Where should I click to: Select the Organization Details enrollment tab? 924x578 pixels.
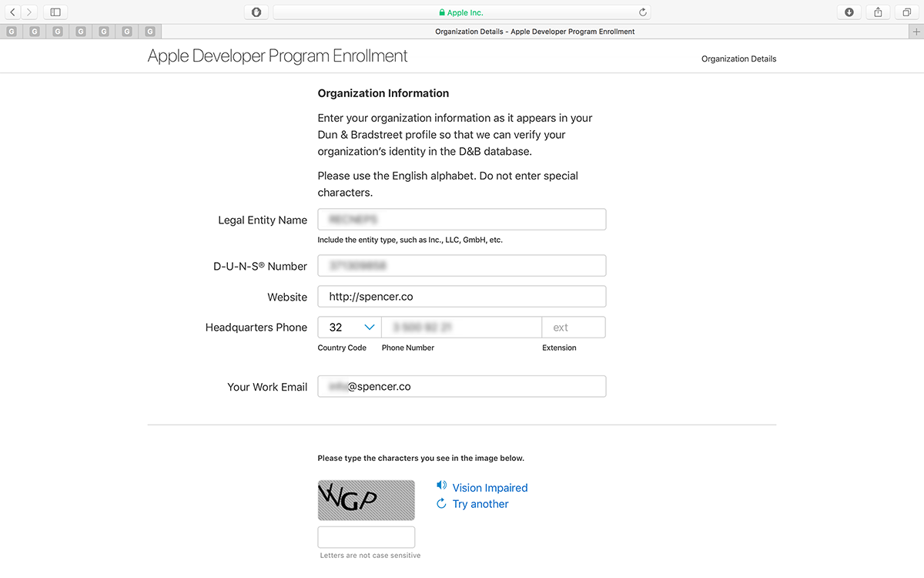pyautogui.click(x=738, y=59)
